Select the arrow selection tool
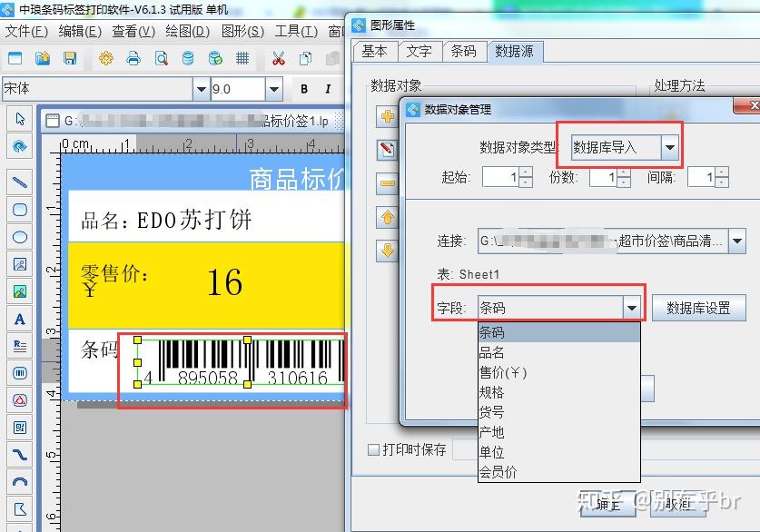The image size is (760, 532). 19,119
